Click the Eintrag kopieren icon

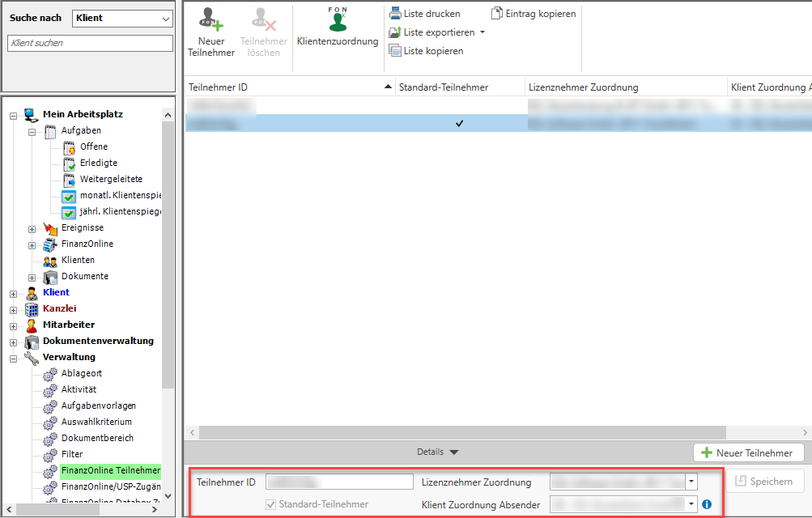pyautogui.click(x=497, y=14)
